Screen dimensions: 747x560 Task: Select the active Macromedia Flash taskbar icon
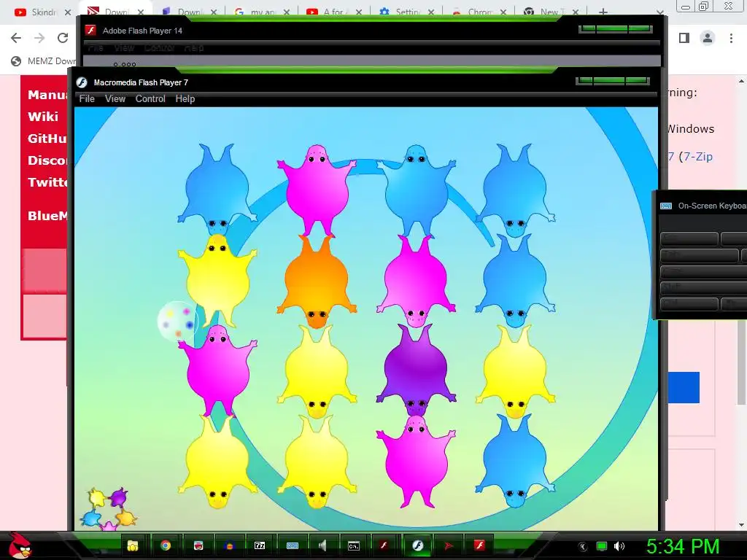point(418,545)
